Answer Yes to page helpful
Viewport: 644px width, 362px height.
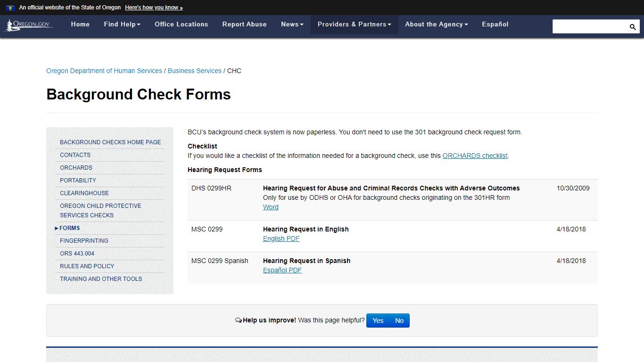click(x=378, y=321)
